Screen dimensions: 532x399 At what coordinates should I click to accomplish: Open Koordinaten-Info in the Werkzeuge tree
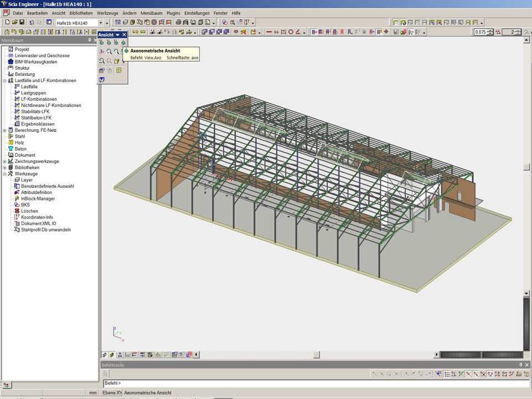(38, 217)
